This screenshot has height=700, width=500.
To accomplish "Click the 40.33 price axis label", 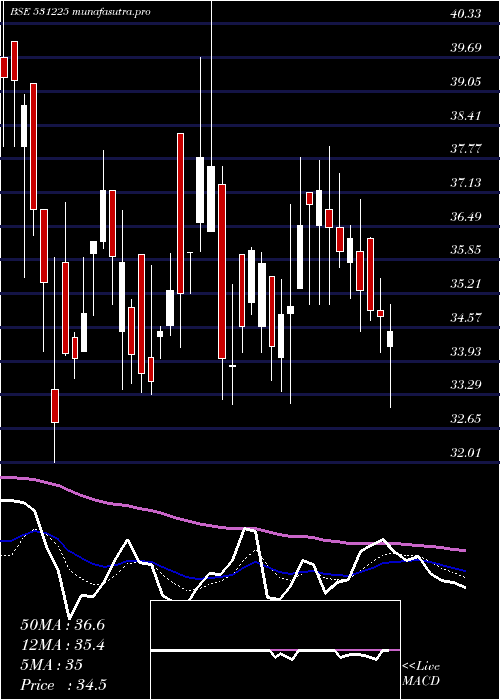I will coord(466,14).
